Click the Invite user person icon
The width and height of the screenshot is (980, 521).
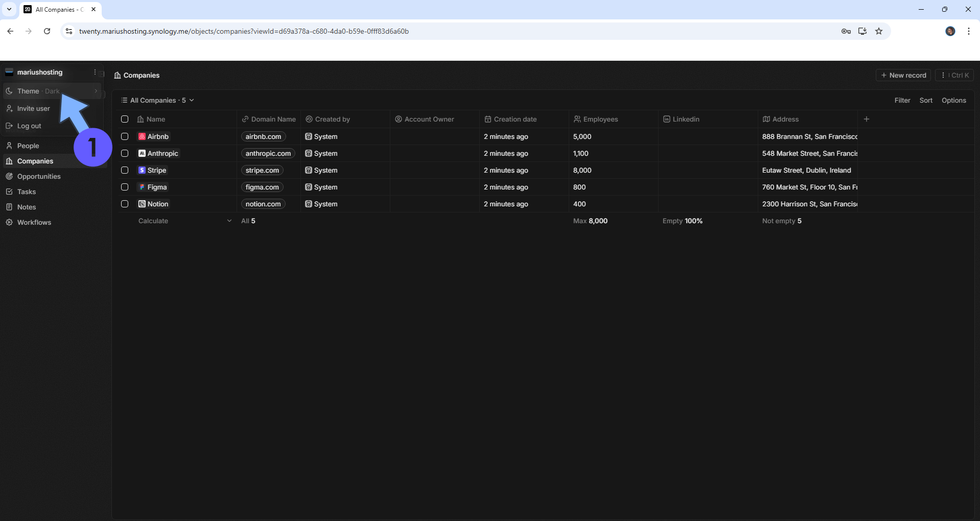click(x=9, y=108)
